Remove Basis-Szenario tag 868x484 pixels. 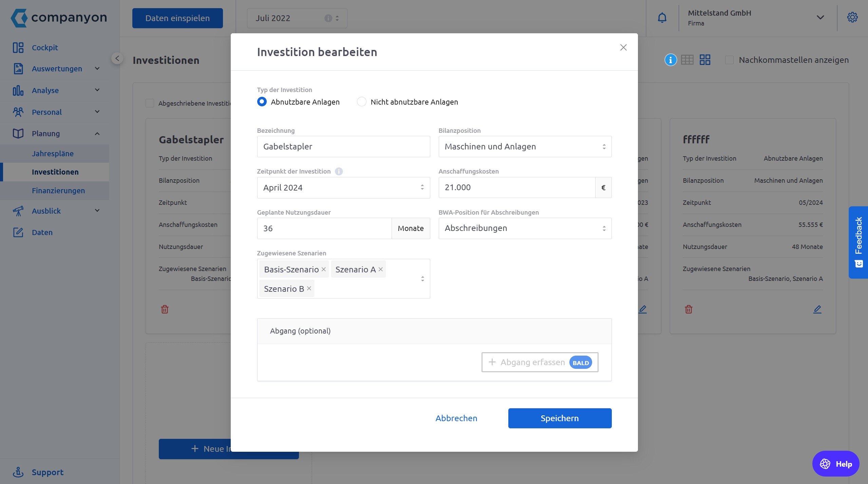coord(324,269)
